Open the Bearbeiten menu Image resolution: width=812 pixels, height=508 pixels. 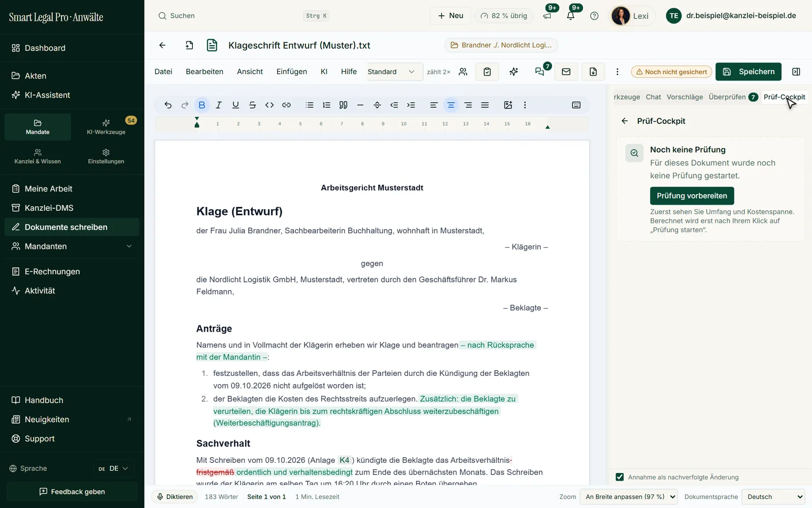point(205,72)
